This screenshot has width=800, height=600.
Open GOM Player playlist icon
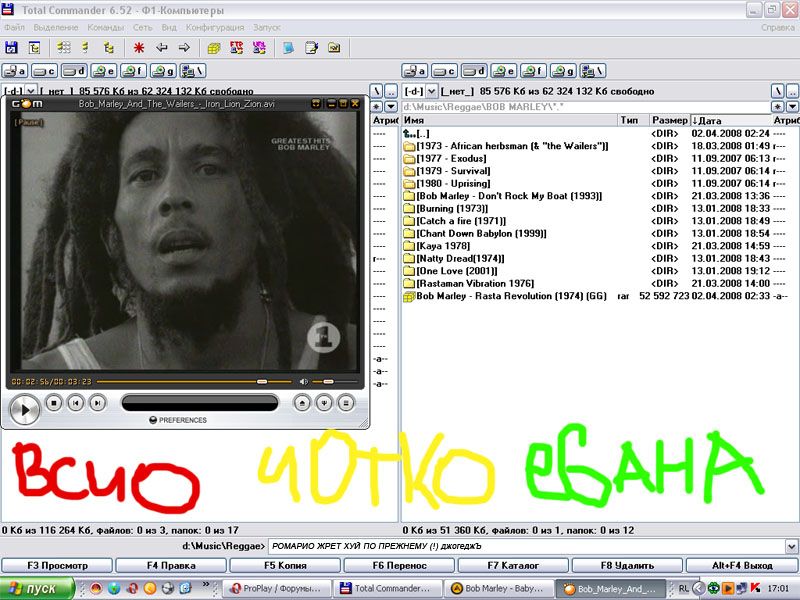point(346,404)
